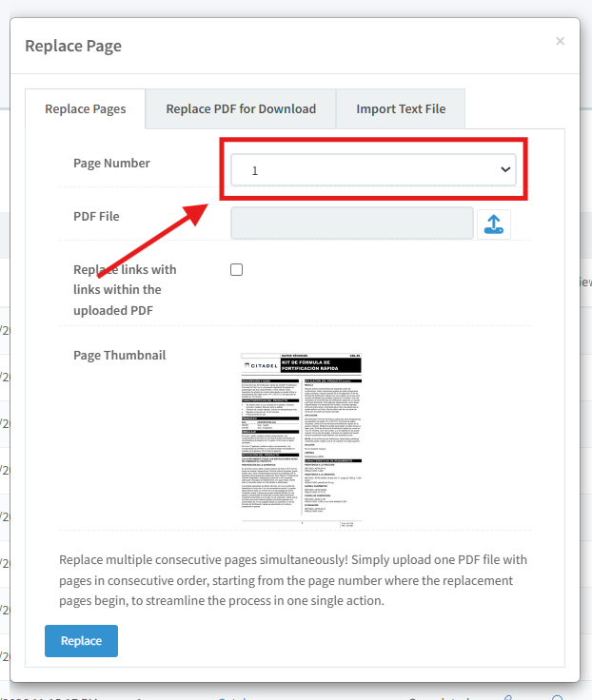Open the Page Number dropdown

(373, 170)
